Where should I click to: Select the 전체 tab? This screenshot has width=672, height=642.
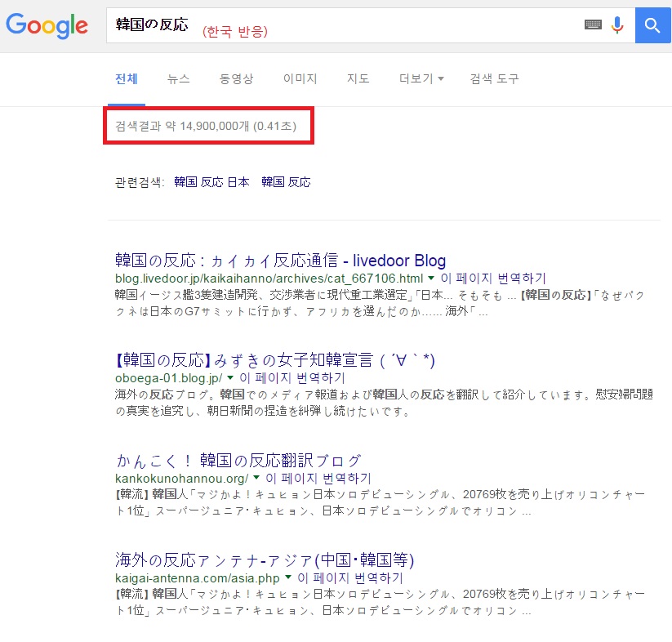(127, 79)
